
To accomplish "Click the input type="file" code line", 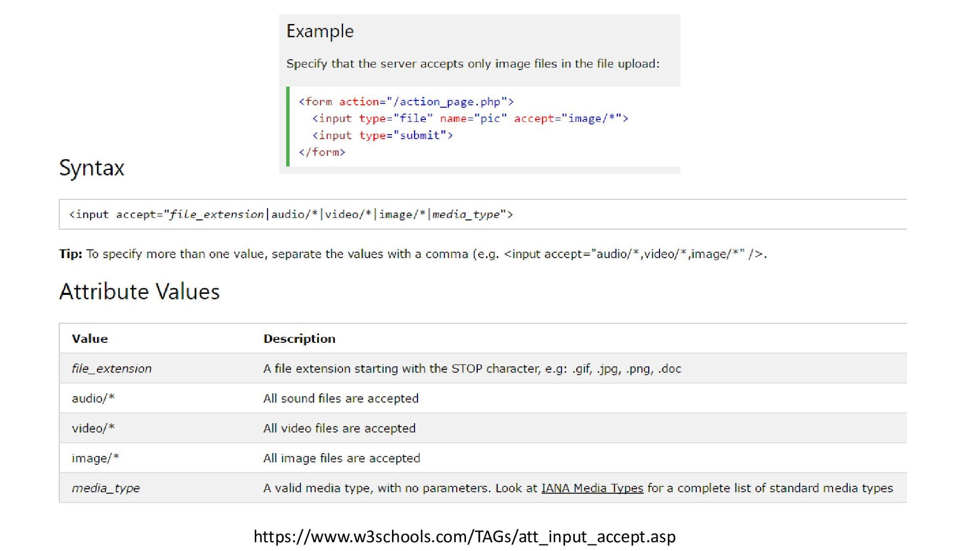I will point(470,118).
